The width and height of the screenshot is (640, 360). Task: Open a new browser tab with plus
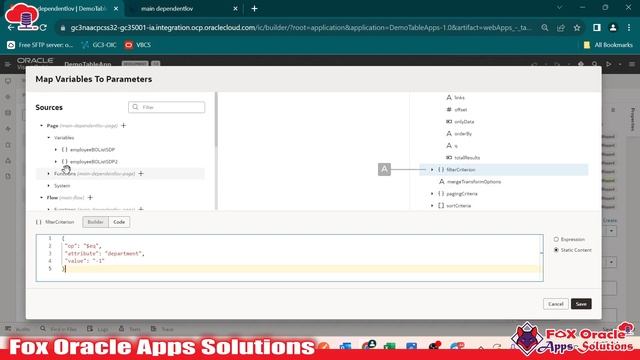coord(254,9)
